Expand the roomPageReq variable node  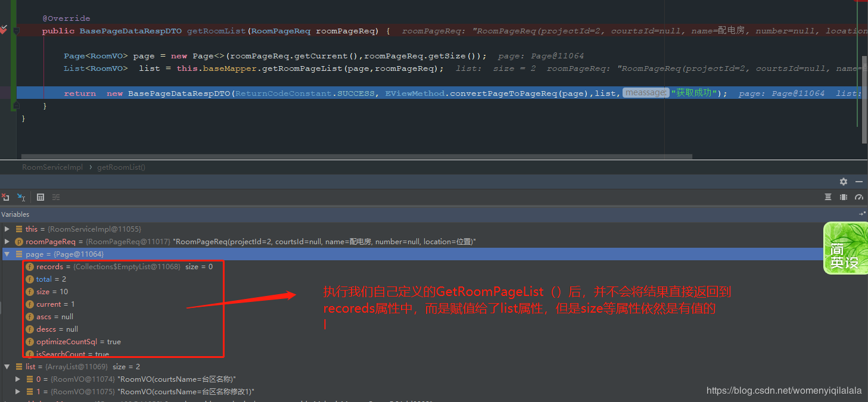point(7,241)
